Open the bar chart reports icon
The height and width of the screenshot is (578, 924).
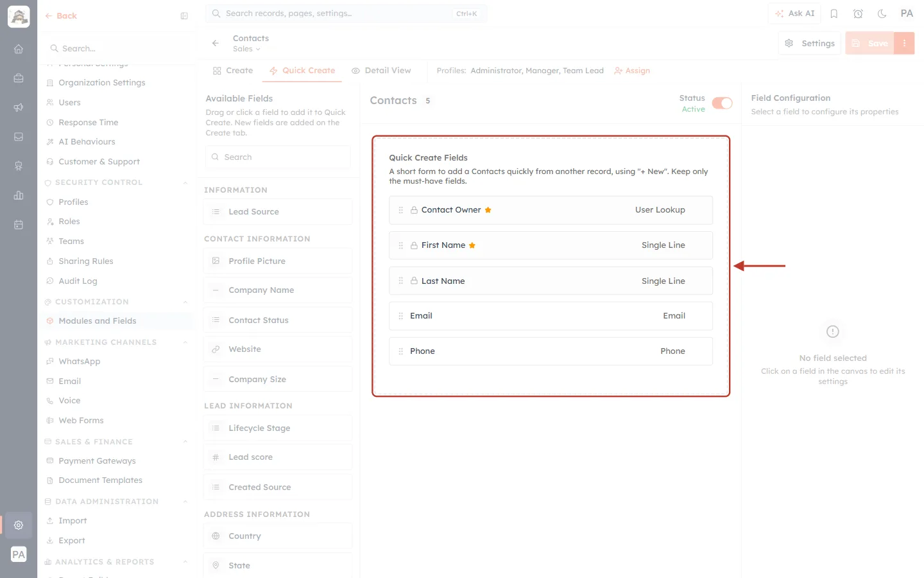(x=19, y=195)
